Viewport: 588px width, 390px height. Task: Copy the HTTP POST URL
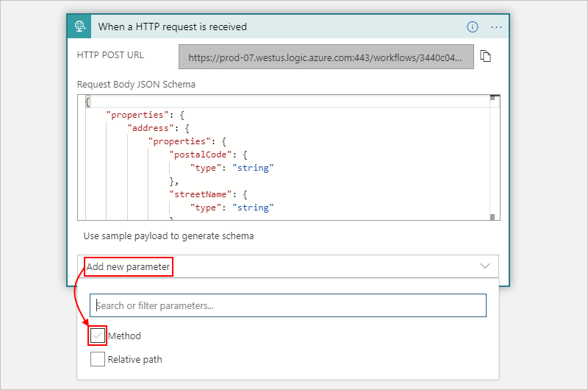tap(485, 57)
